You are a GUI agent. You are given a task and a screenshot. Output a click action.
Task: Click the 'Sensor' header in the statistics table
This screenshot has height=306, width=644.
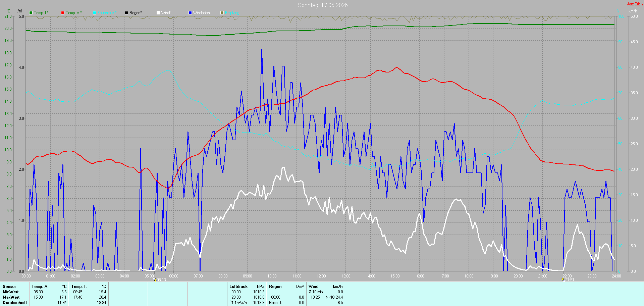9,287
